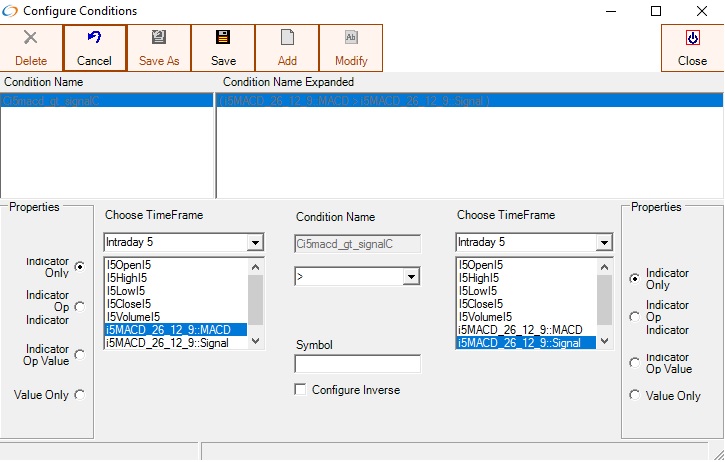The width and height of the screenshot is (725, 462).
Task: Select right Indicator Op Value radio button
Action: (x=634, y=363)
